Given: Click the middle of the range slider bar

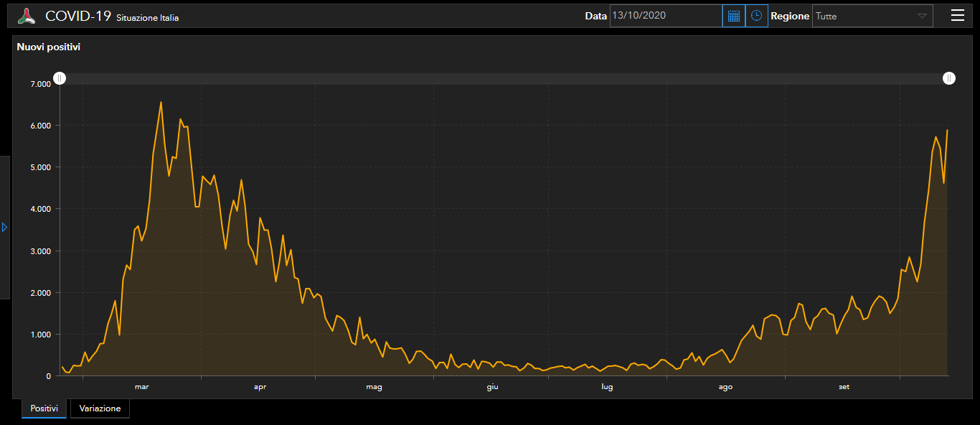Looking at the screenshot, I should 504,78.
